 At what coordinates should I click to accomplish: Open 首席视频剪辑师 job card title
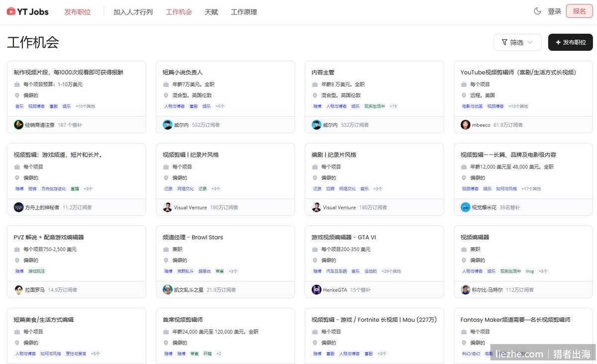pyautogui.click(x=183, y=320)
